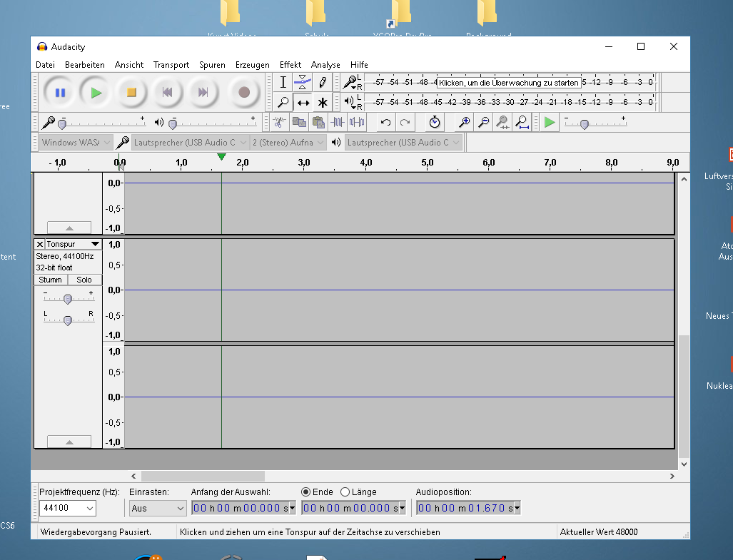
Task: Open the recording meter microphone menu
Action: pyautogui.click(x=352, y=83)
